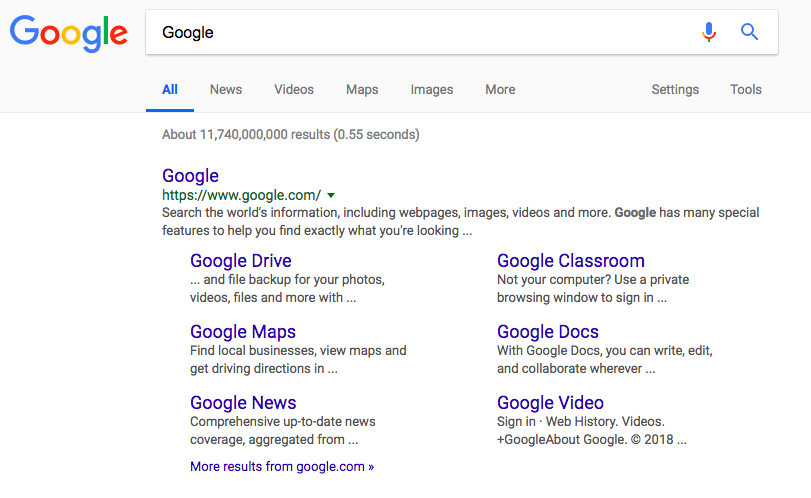Switch to the Videos tab
The height and width of the screenshot is (498, 811).
click(x=294, y=89)
